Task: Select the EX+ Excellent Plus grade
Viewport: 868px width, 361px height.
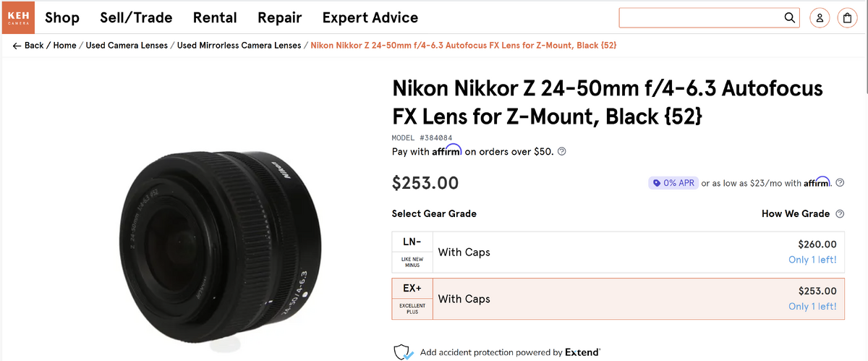Action: point(617,299)
